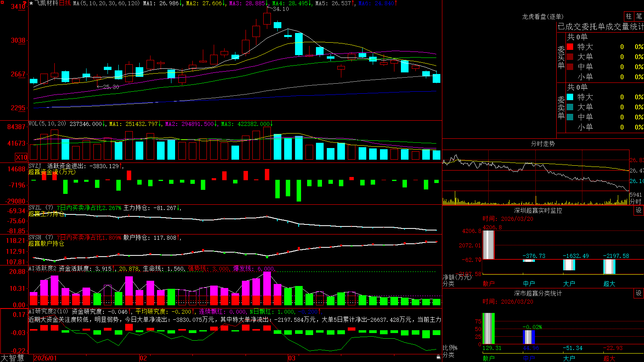This screenshot has width=644, height=362.
Task: Click the 已成交委托单成交量统计 header
Action: (601, 27)
